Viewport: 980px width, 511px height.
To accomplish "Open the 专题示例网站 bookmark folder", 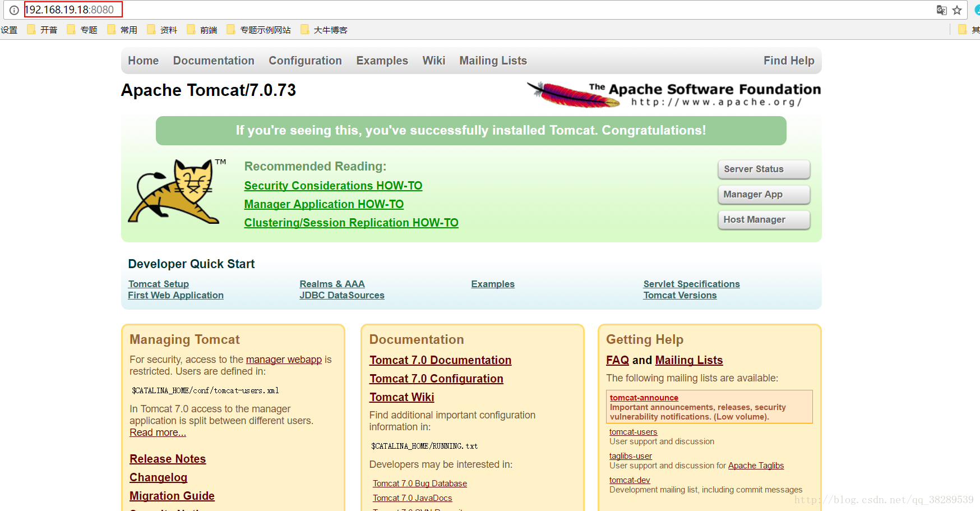I will click(258, 30).
